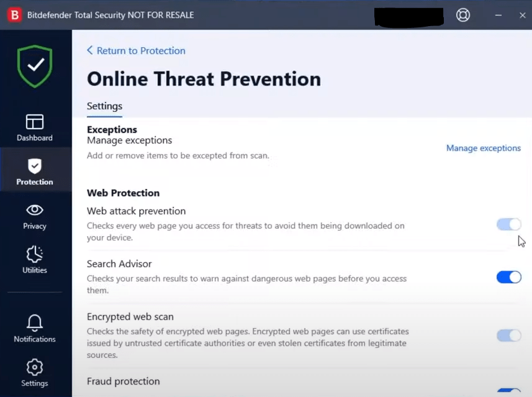Open the Utilities clock icon
The width and height of the screenshot is (532, 397).
click(35, 254)
